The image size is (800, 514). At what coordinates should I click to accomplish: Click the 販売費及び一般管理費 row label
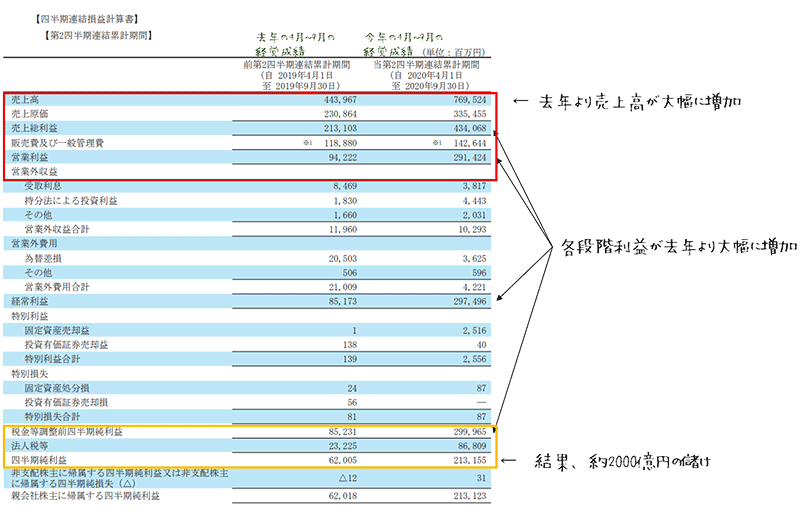[x=57, y=143]
